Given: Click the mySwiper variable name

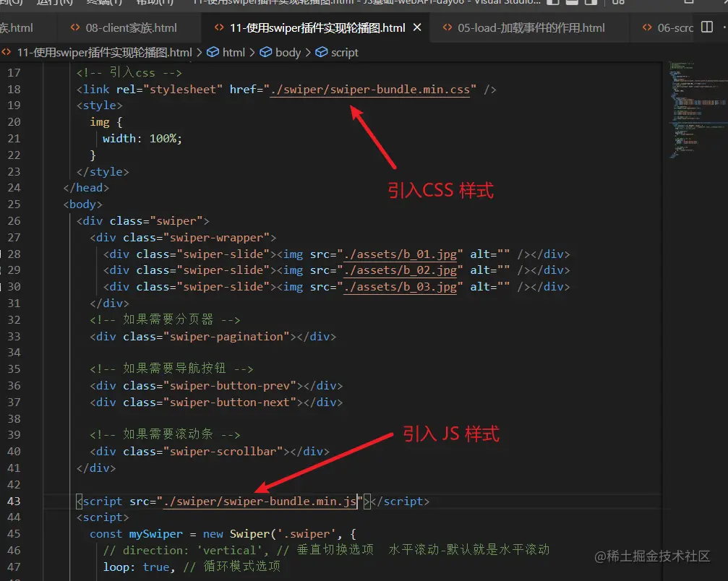Looking at the screenshot, I should 155,534.
